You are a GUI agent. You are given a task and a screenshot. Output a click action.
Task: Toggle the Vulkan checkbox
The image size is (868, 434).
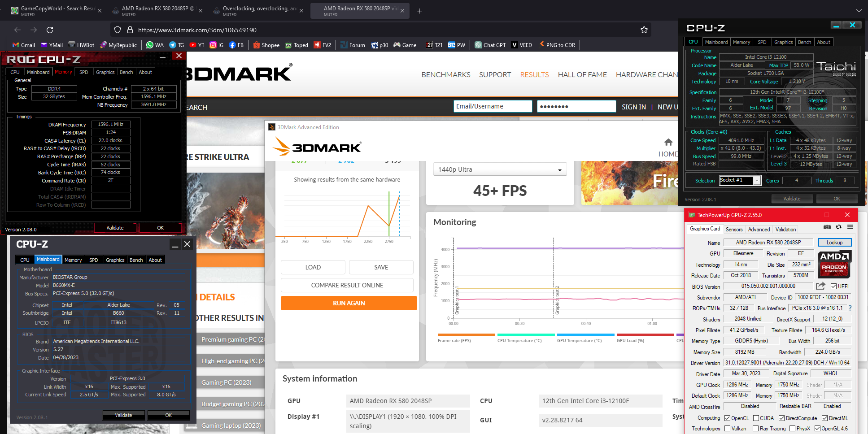point(728,429)
